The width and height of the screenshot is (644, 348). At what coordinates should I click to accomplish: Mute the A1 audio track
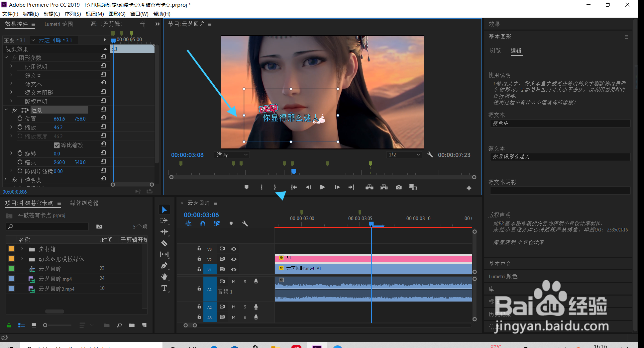[x=234, y=282]
